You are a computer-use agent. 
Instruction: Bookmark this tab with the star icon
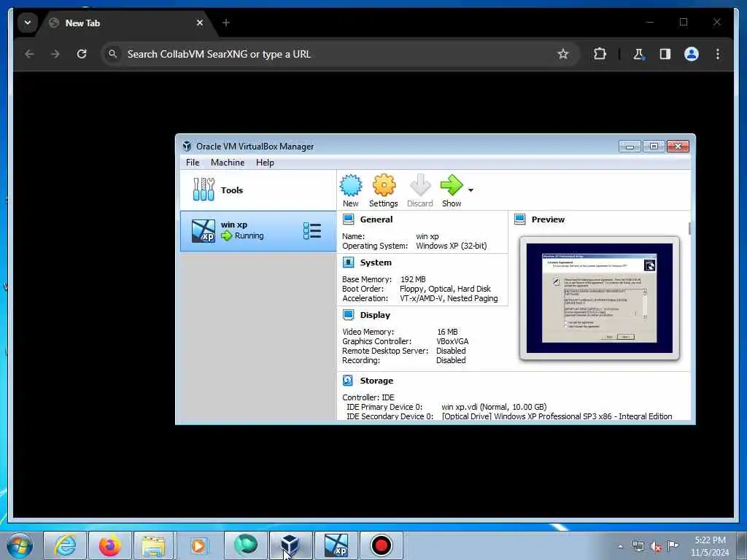(x=563, y=54)
